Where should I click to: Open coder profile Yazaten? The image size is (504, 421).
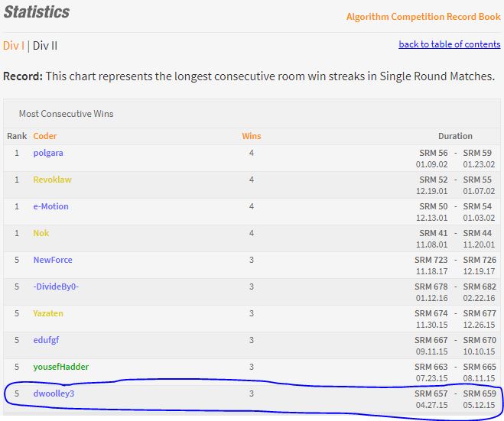(48, 313)
